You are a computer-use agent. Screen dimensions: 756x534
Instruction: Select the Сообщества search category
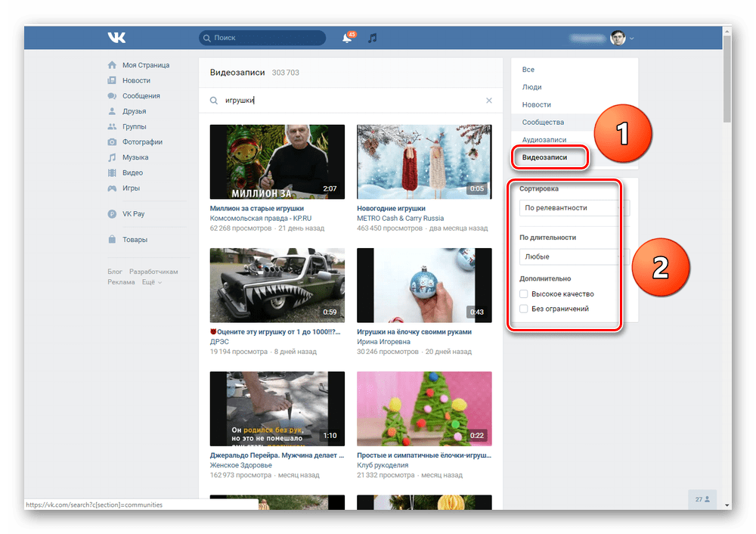tap(543, 123)
